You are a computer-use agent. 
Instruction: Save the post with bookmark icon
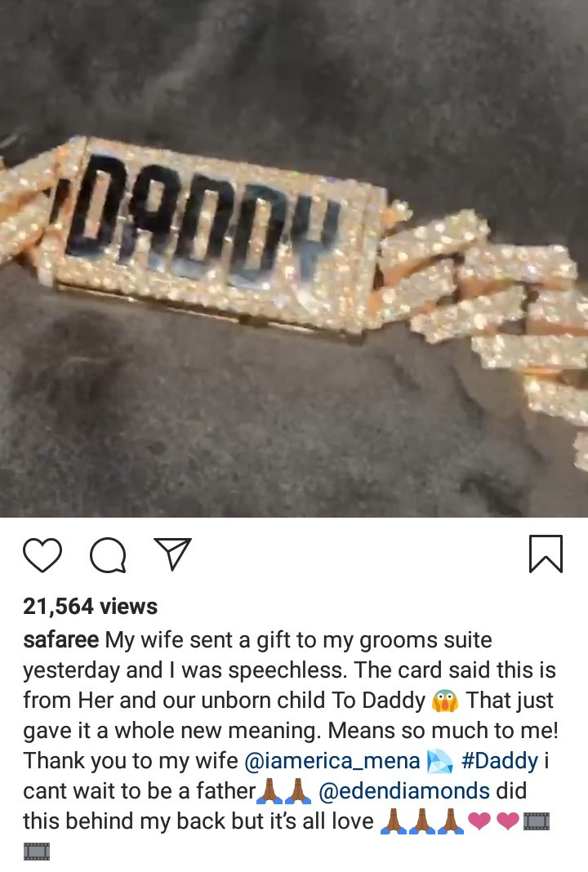pyautogui.click(x=546, y=554)
